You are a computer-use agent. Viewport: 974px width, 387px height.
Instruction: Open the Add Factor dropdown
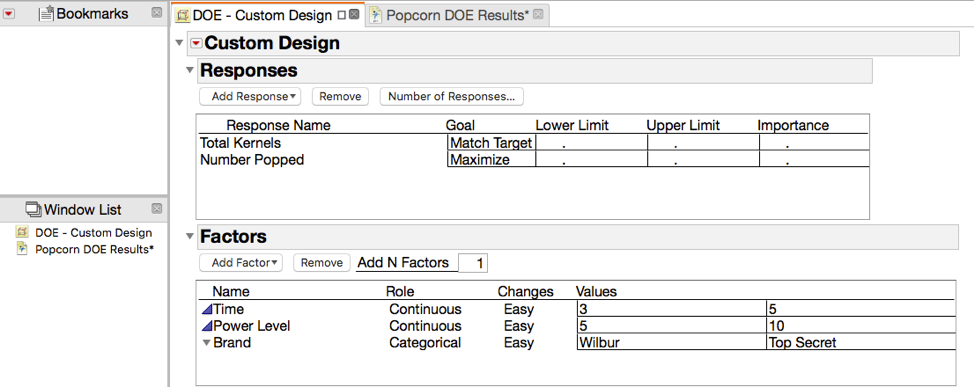(x=241, y=263)
